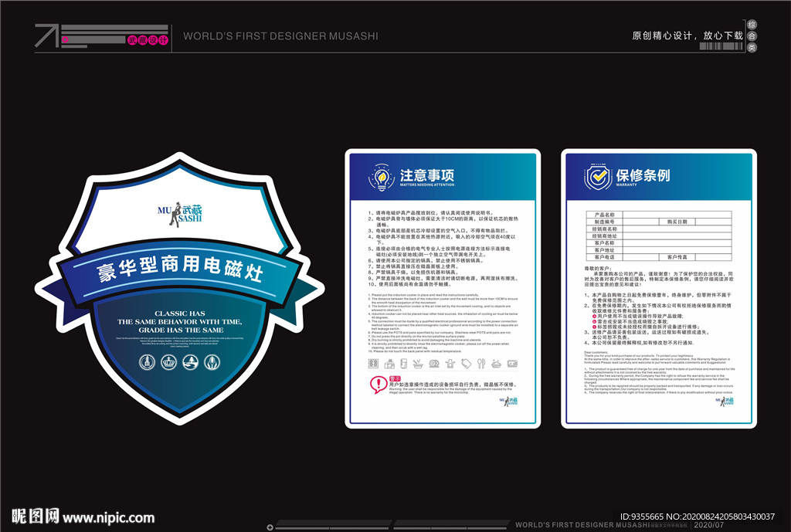This screenshot has height=532, width=791.
Task: Click the tower building circle icon in the shield
Action: (x=147, y=362)
